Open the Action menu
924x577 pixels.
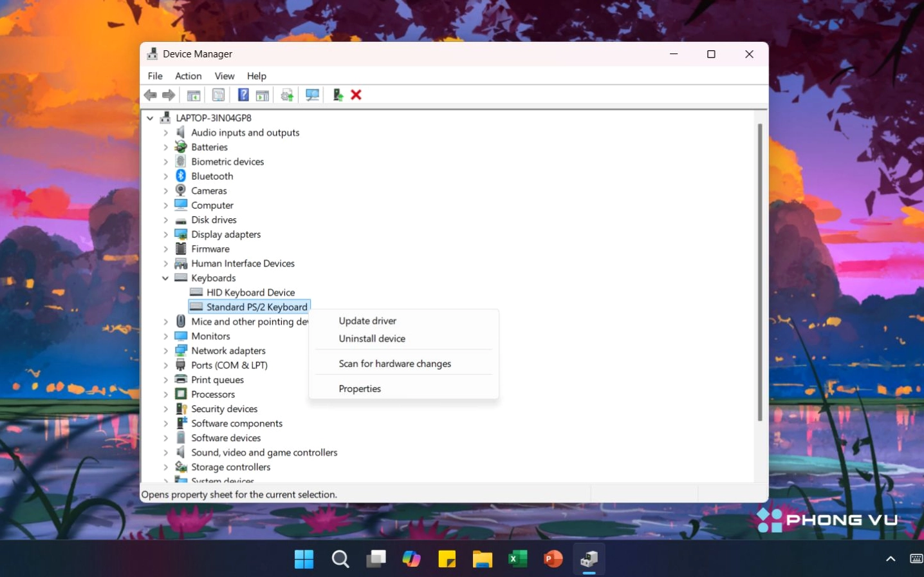[x=189, y=76]
